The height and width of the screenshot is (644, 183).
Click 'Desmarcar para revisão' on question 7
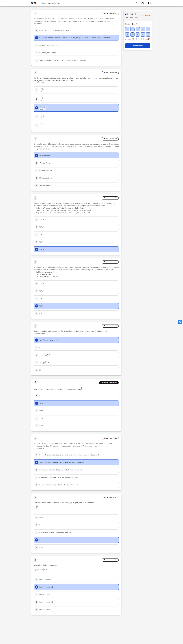109,383
